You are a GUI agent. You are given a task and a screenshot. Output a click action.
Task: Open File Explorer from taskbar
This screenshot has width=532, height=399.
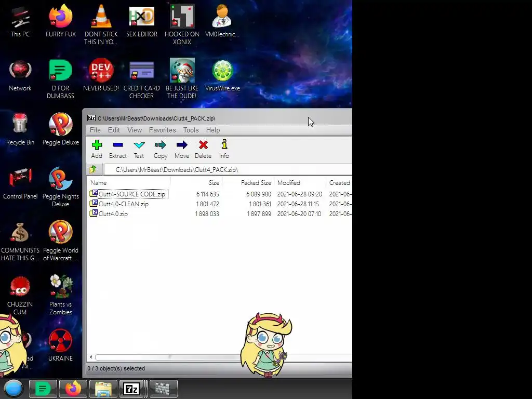pos(103,389)
